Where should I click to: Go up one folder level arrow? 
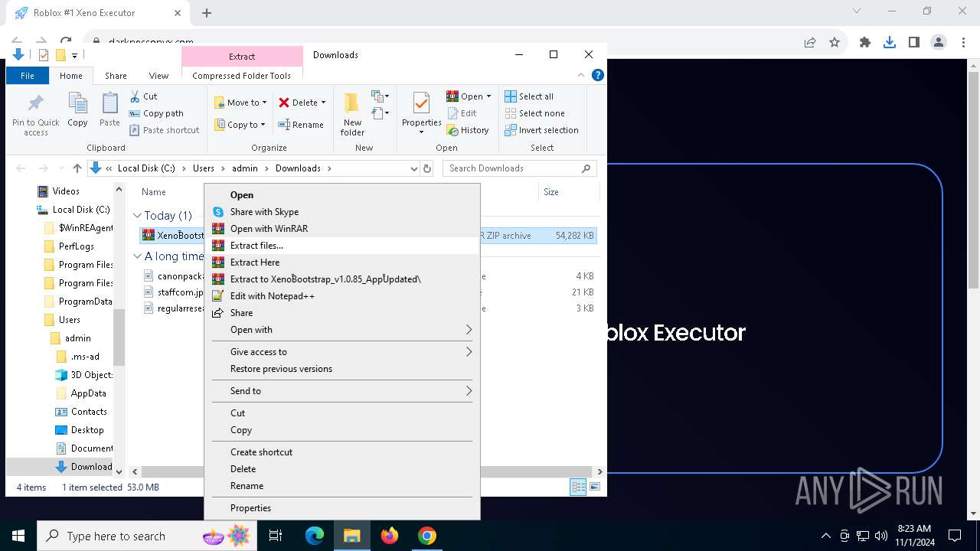tap(77, 168)
